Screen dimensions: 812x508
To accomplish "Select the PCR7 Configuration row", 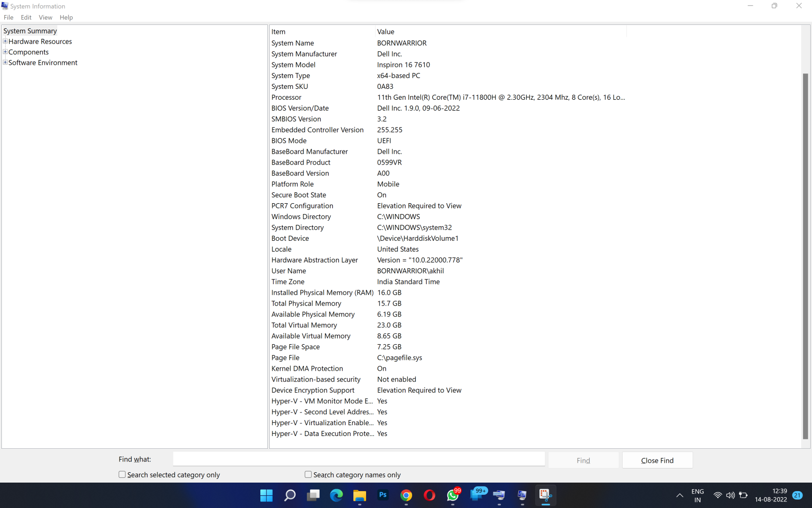I will tap(448, 206).
